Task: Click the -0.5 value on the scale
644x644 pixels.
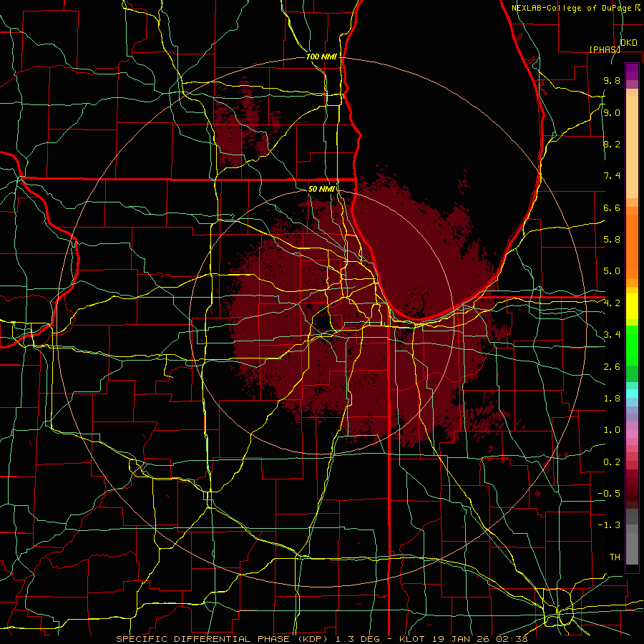Action: [609, 494]
